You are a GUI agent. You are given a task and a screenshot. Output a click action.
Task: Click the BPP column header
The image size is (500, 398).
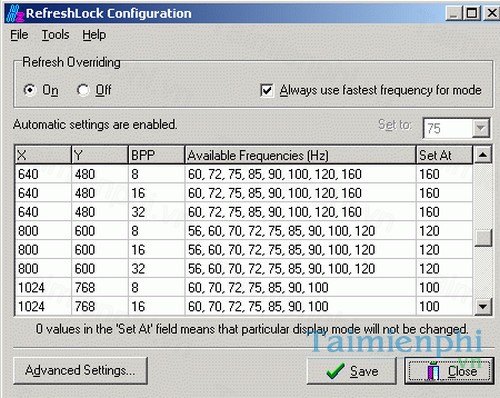pos(156,155)
